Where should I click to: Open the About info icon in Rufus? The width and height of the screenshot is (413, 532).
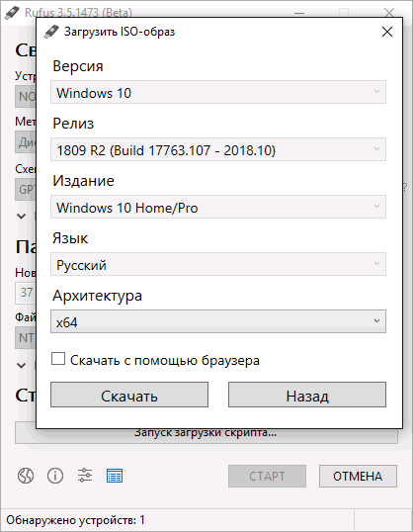(55, 476)
